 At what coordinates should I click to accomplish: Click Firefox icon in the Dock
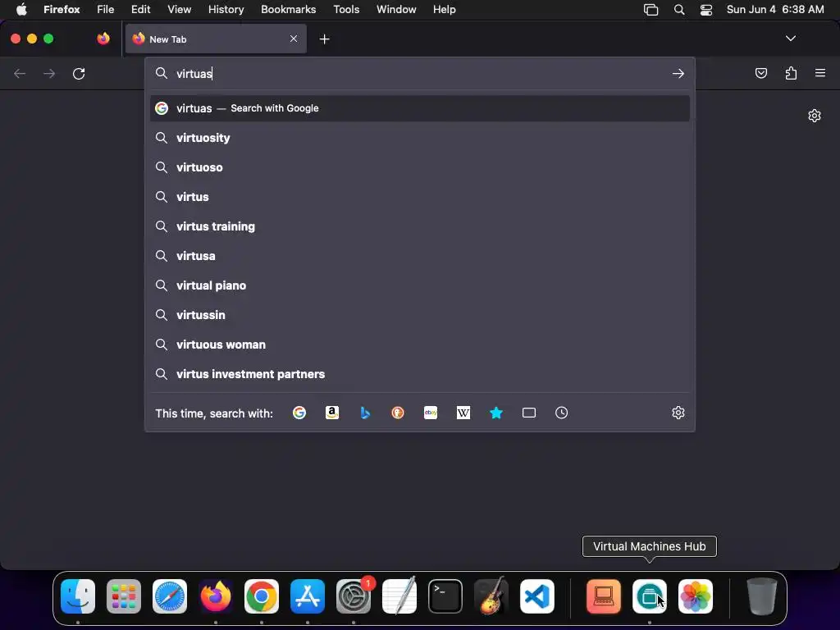click(216, 596)
